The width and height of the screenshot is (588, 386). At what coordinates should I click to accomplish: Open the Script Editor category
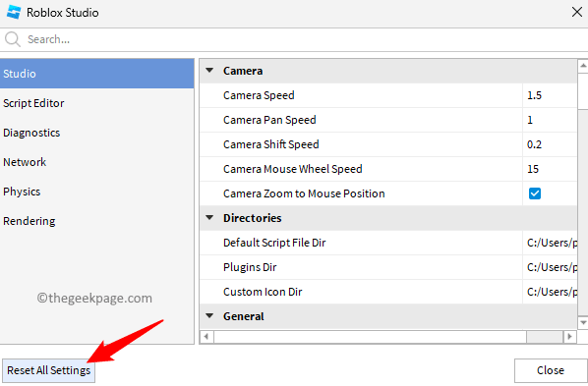click(x=96, y=103)
